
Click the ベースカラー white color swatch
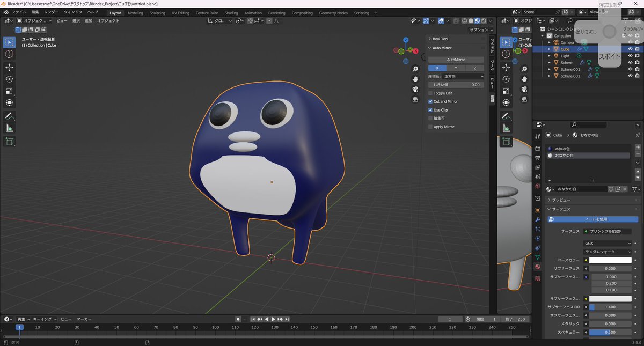tap(610, 260)
